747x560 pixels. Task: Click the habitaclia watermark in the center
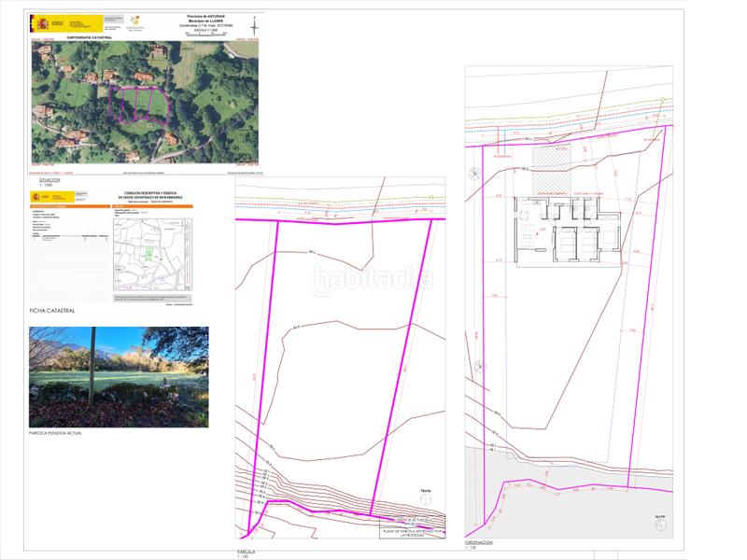[x=373, y=277]
